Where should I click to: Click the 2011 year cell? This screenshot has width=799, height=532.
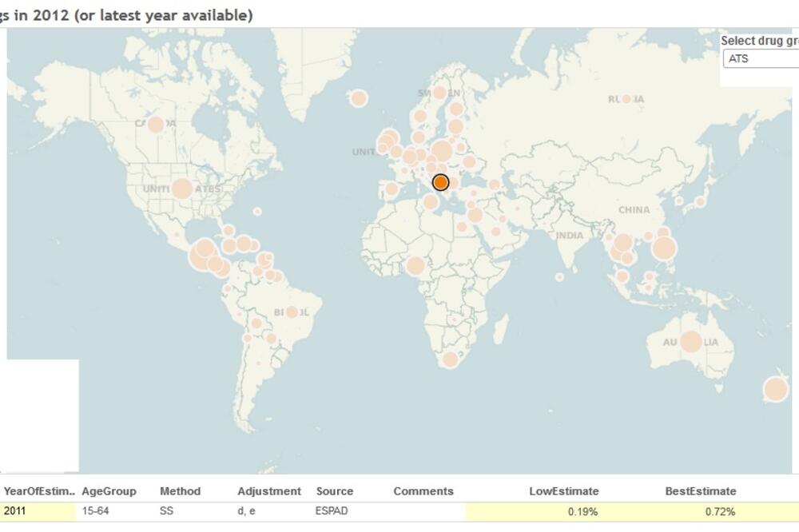16,511
